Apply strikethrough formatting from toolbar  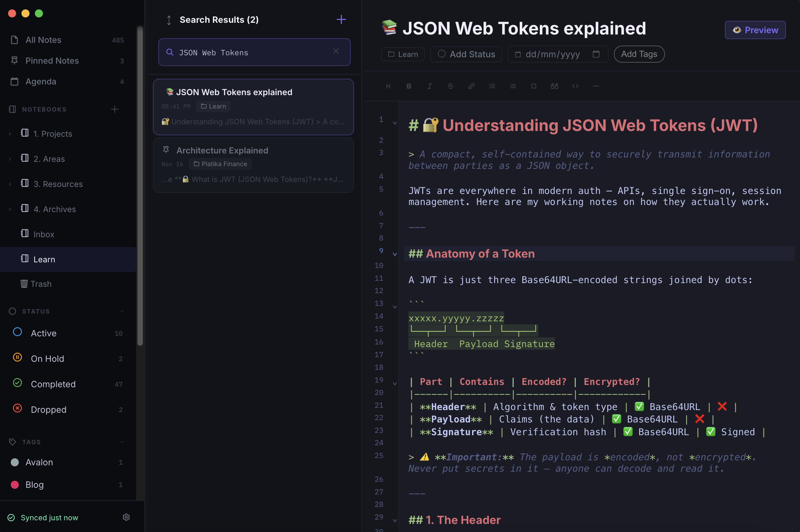coord(451,86)
